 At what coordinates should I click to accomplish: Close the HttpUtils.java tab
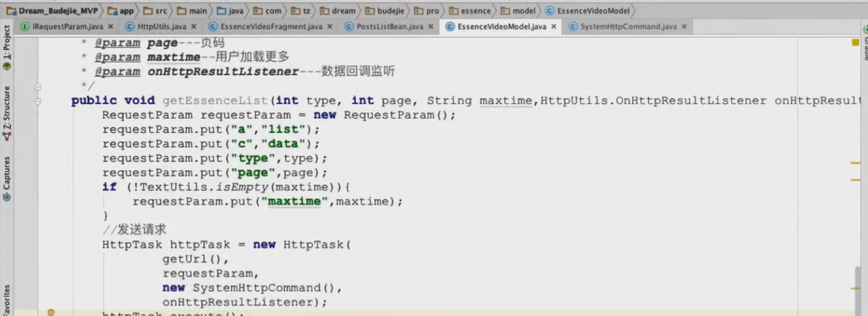pyautogui.click(x=193, y=26)
